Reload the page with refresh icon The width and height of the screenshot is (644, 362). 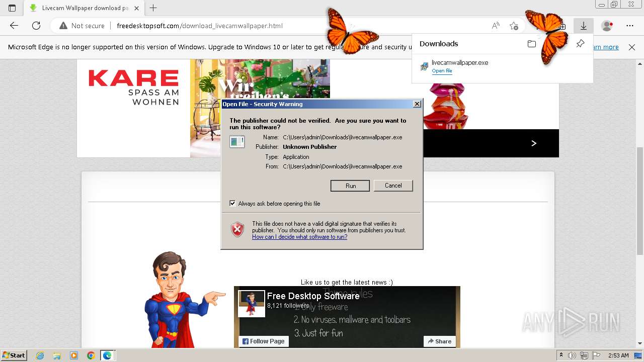36,26
